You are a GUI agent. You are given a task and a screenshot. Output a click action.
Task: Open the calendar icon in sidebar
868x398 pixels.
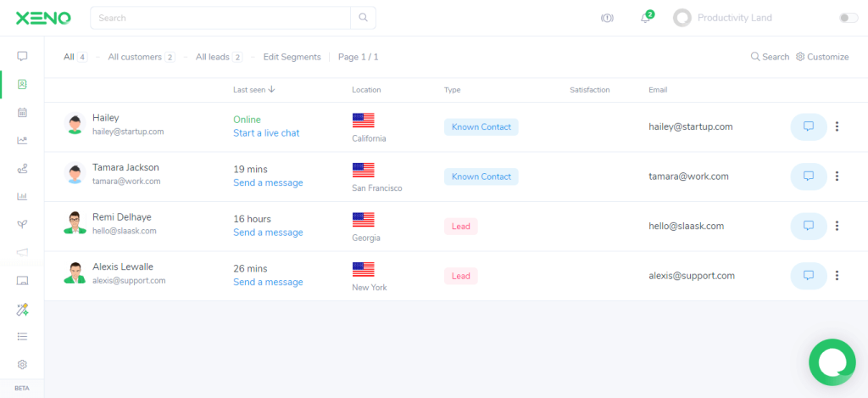[x=22, y=112]
